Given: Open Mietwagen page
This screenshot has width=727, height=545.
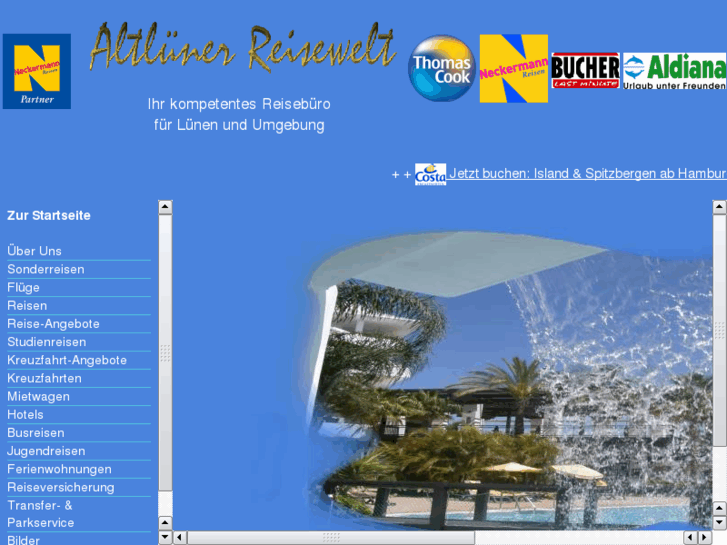Looking at the screenshot, I should 38,397.
